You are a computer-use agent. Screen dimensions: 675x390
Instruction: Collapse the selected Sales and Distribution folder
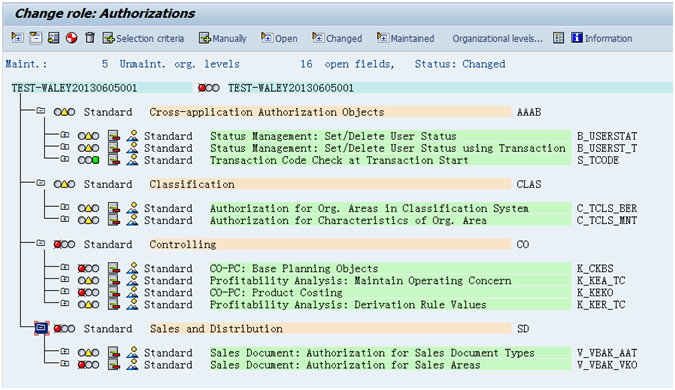click(41, 328)
